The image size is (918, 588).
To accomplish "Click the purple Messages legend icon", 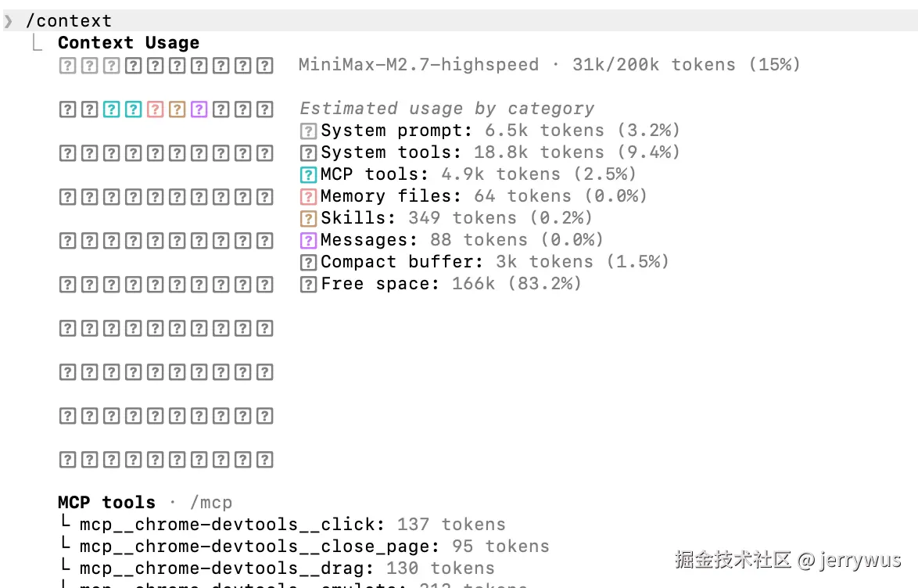I will [x=309, y=241].
